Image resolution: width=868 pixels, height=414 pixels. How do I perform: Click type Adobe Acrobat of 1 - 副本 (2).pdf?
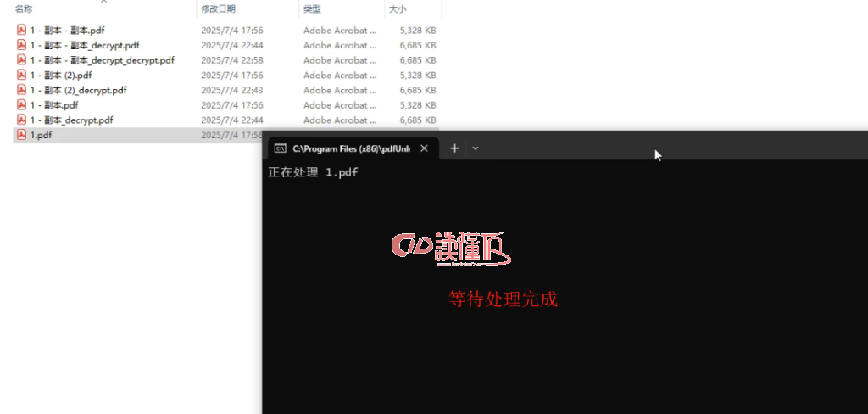(340, 75)
